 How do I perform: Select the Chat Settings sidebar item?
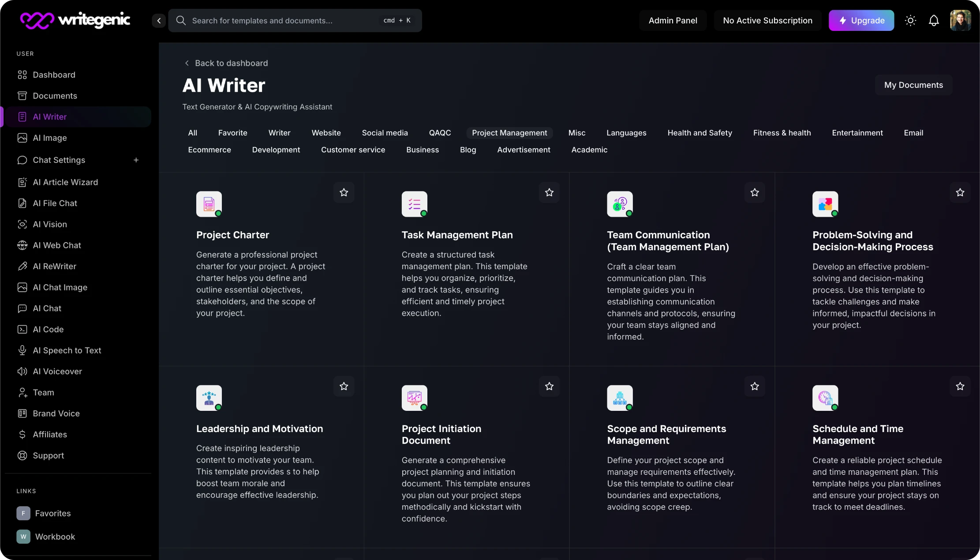[x=59, y=160]
